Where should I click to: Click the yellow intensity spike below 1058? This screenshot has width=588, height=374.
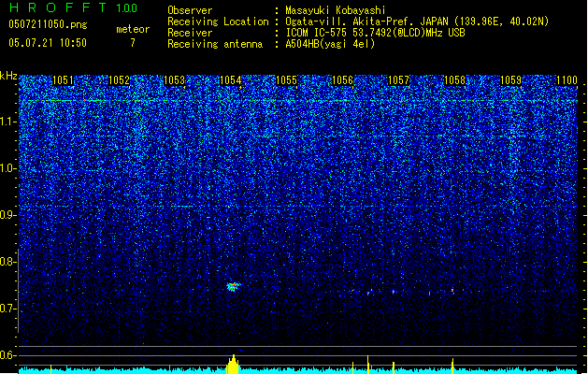pos(452,367)
